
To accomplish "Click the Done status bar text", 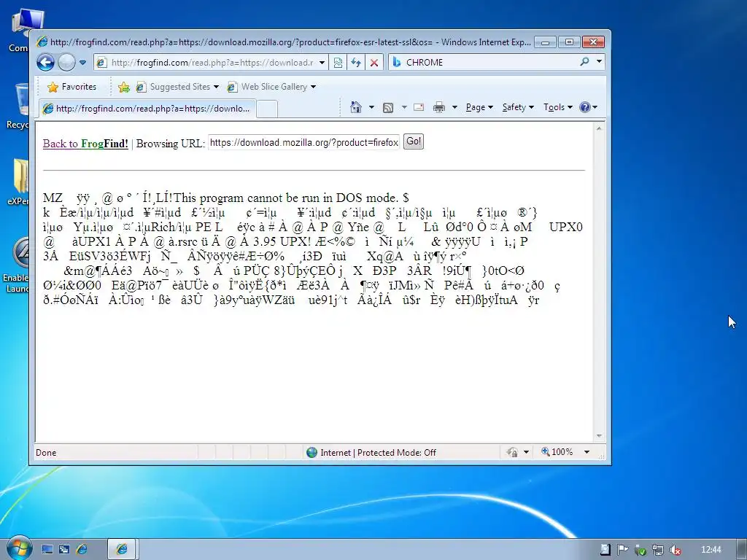I will (x=46, y=452).
